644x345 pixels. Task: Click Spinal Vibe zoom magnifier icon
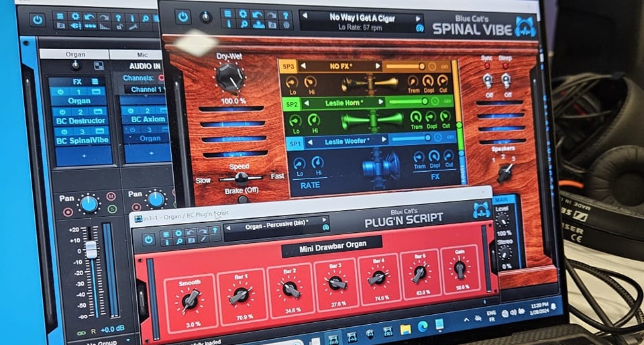[243, 24]
